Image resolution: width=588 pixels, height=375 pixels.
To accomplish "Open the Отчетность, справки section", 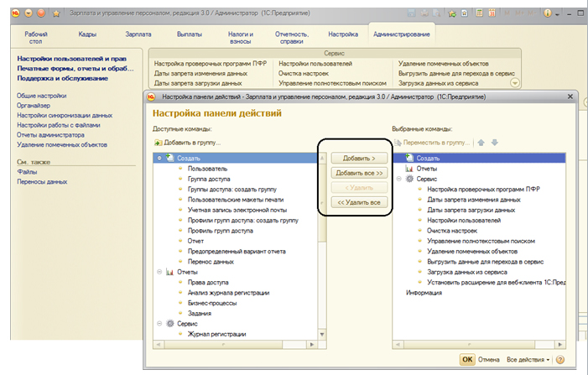I will coord(292,38).
